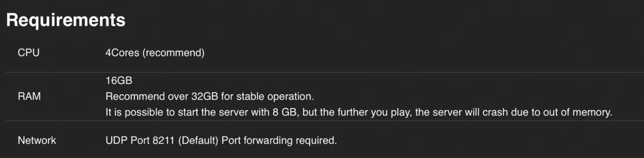The width and height of the screenshot is (644, 158).
Task: Click the '(recommend)' word beside 4Cores
Action: (173, 53)
